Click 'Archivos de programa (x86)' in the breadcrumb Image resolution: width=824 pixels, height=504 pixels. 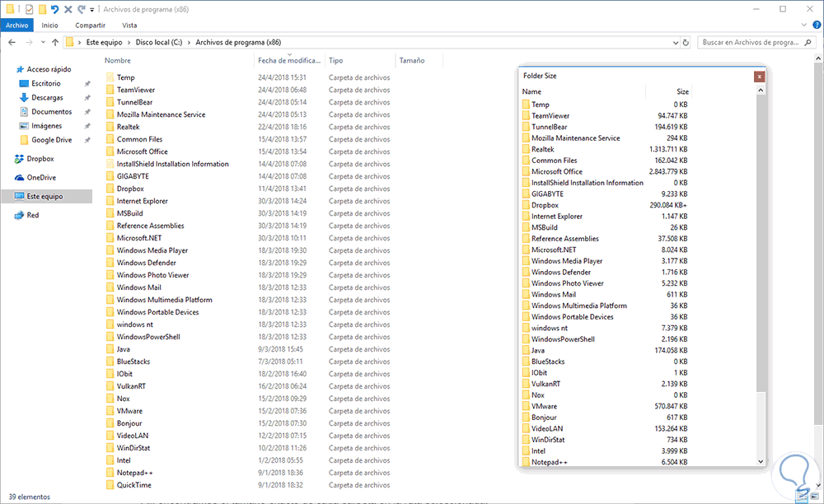[238, 43]
